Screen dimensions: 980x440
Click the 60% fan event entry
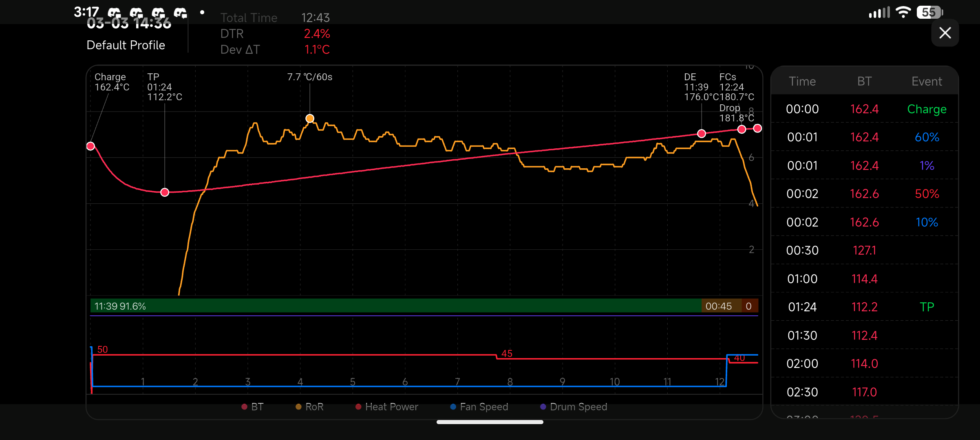(927, 137)
